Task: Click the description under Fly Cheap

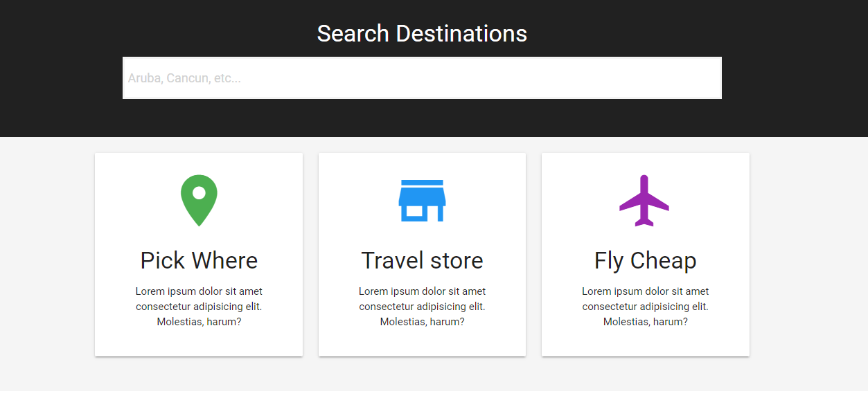Action: [x=645, y=306]
